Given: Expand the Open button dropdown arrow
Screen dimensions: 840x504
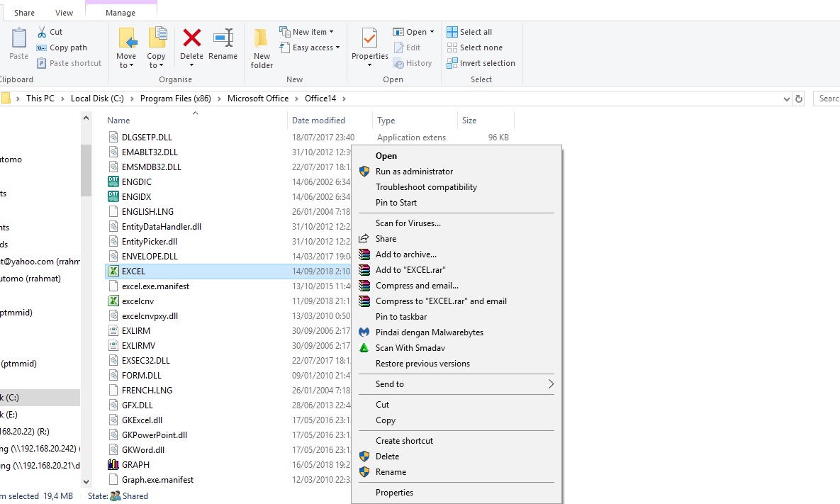Looking at the screenshot, I should (432, 32).
